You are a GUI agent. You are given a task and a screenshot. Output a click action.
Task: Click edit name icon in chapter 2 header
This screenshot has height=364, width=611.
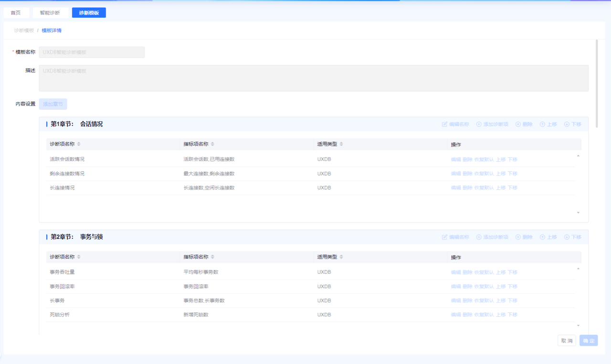(x=445, y=237)
